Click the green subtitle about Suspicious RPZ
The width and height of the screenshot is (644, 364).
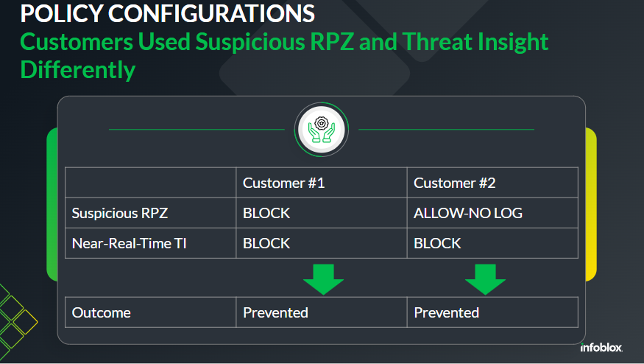[284, 55]
